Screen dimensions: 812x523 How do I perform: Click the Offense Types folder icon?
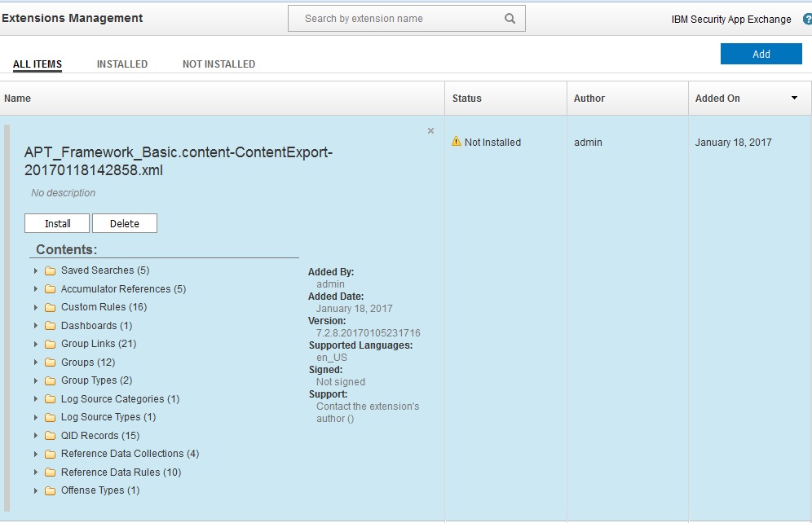click(51, 490)
